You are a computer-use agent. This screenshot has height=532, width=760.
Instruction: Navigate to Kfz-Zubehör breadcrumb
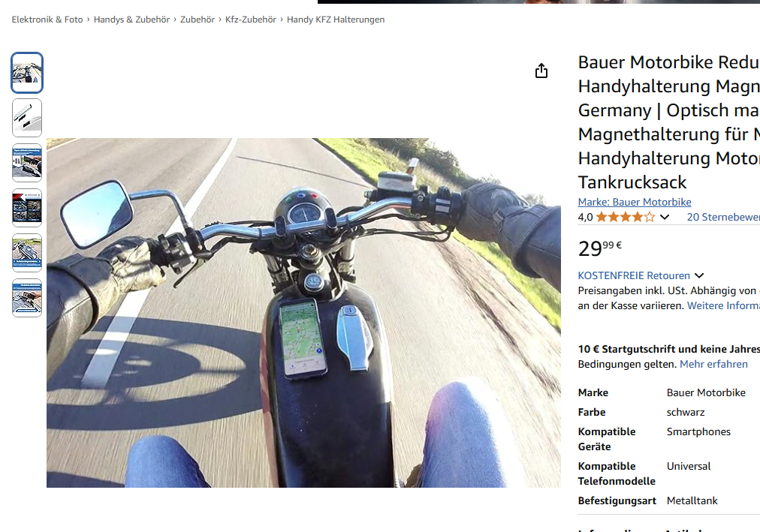click(x=251, y=20)
